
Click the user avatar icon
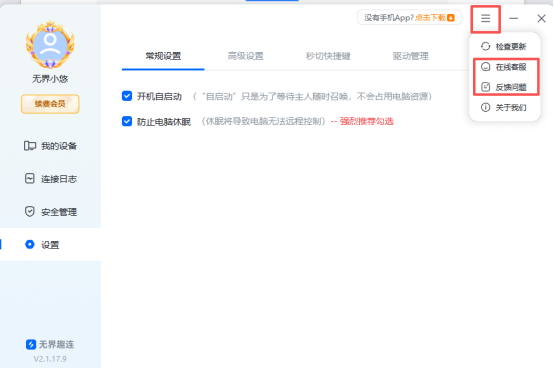pos(50,45)
